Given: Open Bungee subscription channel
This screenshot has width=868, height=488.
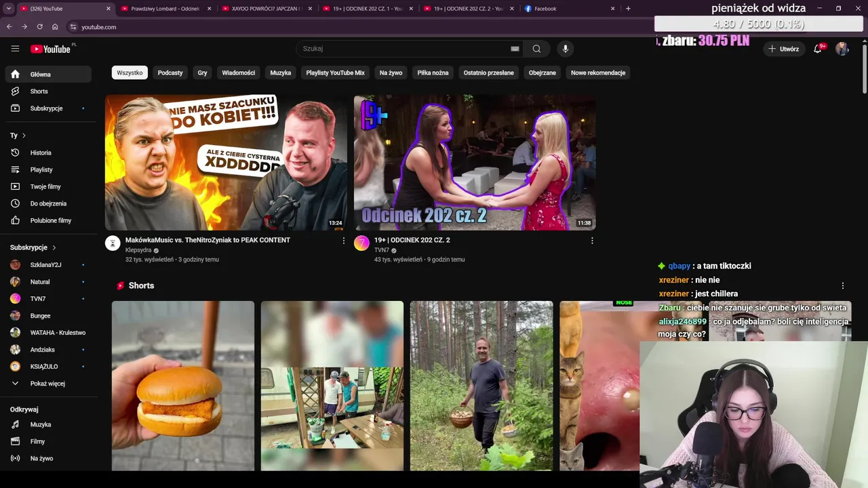Looking at the screenshot, I should tap(48, 316).
